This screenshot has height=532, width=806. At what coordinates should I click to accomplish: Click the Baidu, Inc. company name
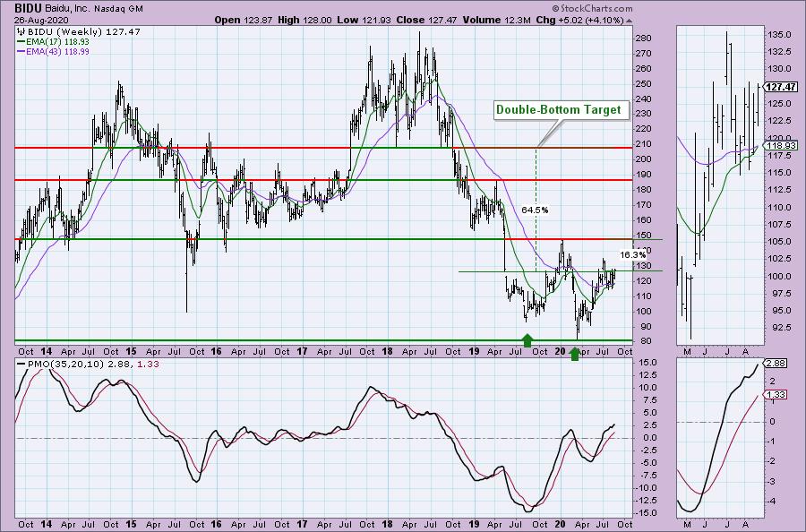coord(68,9)
